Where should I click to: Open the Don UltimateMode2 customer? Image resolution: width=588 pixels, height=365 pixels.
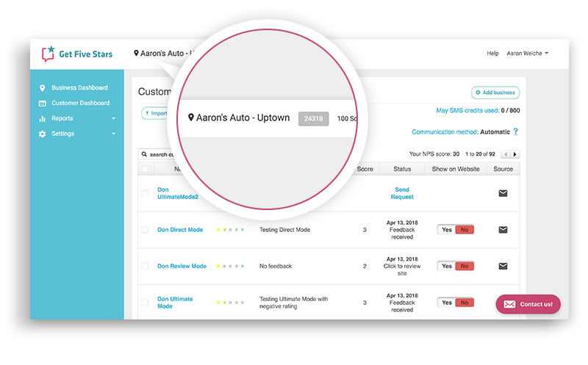(x=177, y=193)
